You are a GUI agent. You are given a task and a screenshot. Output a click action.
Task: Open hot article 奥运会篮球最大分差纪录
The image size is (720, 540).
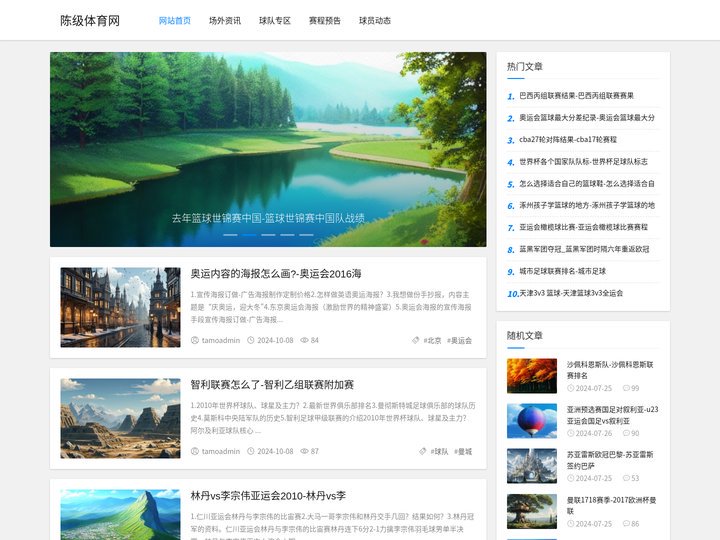pyautogui.click(x=587, y=118)
